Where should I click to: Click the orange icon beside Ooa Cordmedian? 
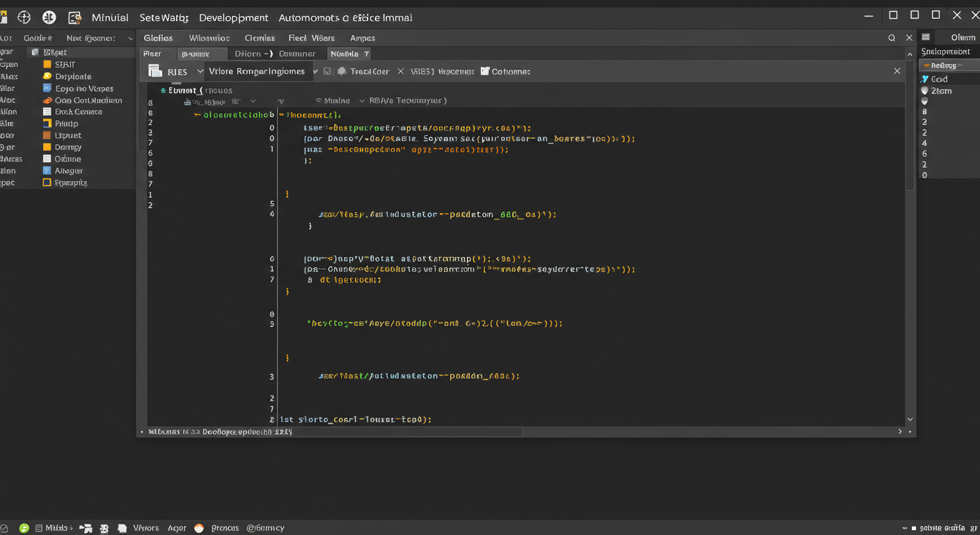point(47,100)
